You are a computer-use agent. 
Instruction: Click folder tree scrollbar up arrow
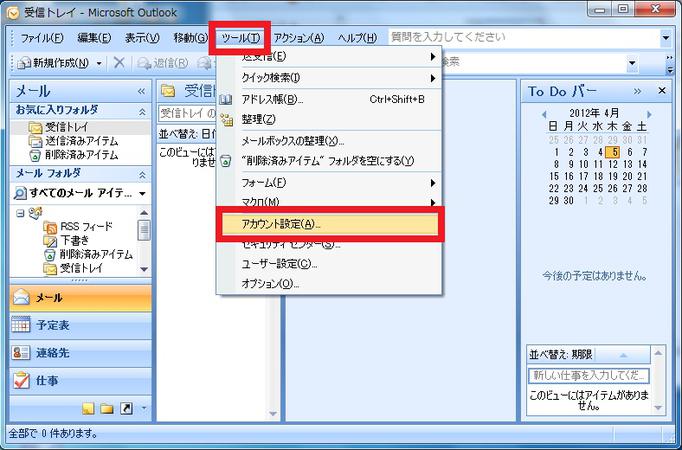144,213
